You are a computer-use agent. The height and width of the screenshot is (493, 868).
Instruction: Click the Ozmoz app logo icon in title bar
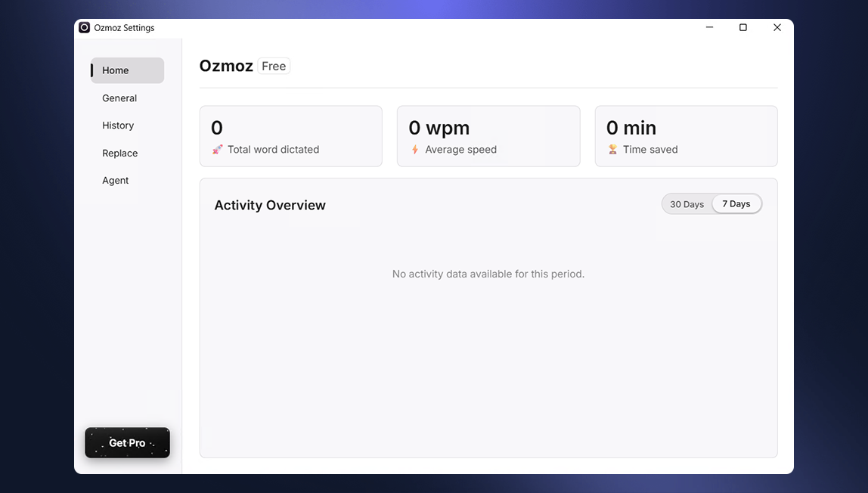84,28
